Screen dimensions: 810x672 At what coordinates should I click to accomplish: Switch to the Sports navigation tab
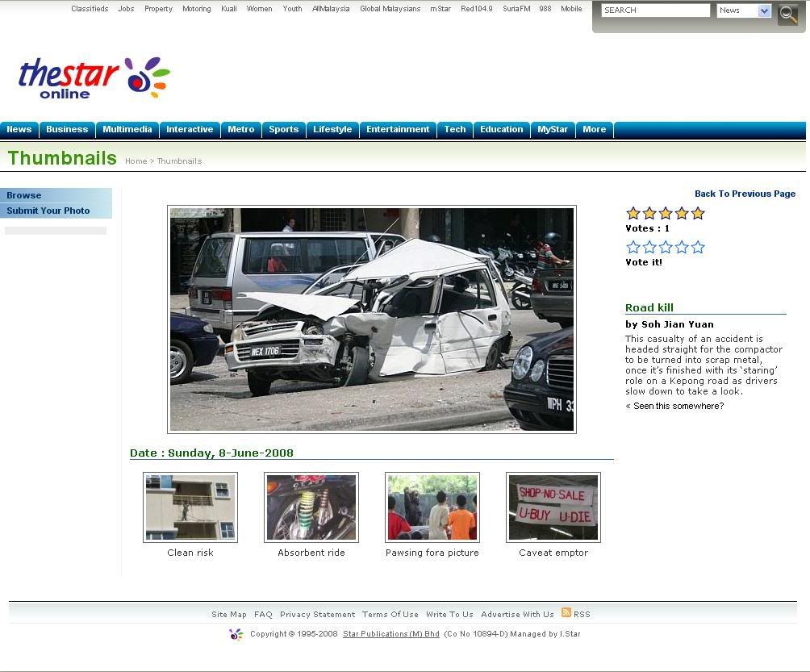pos(283,129)
